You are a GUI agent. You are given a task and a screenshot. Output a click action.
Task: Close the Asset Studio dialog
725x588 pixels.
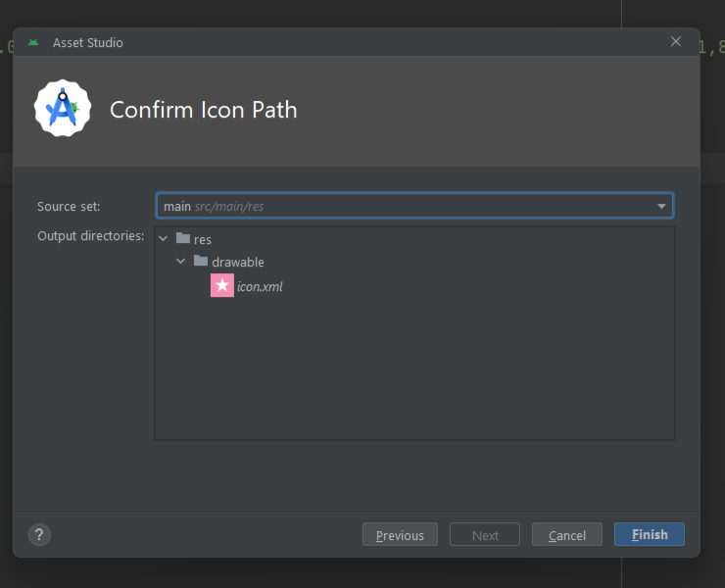[676, 41]
